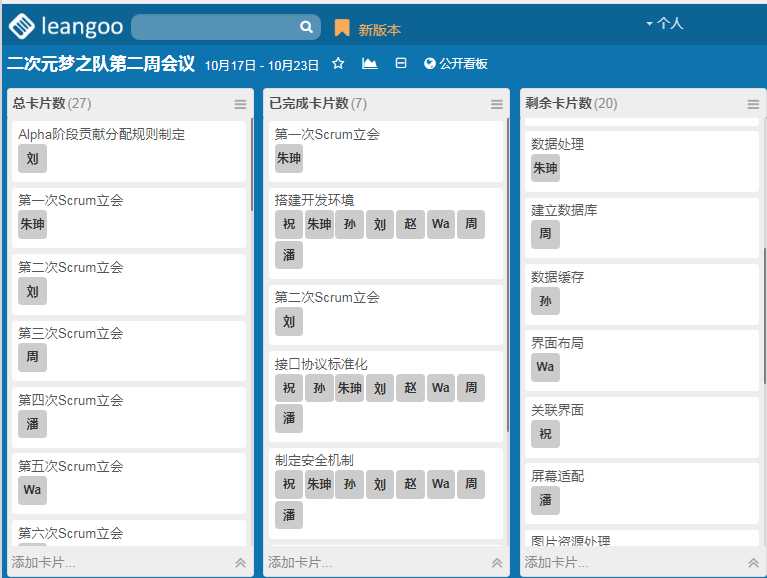
Task: Open the 第四次Scrum立会 card
Action: [129, 418]
